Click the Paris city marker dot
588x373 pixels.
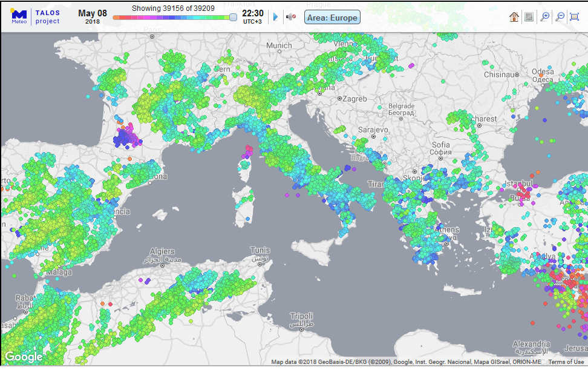(x=152, y=36)
